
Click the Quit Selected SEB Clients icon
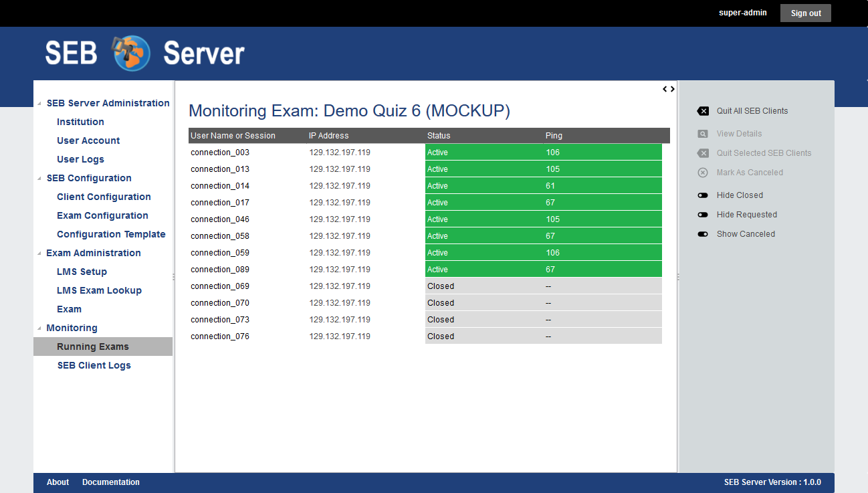(703, 153)
